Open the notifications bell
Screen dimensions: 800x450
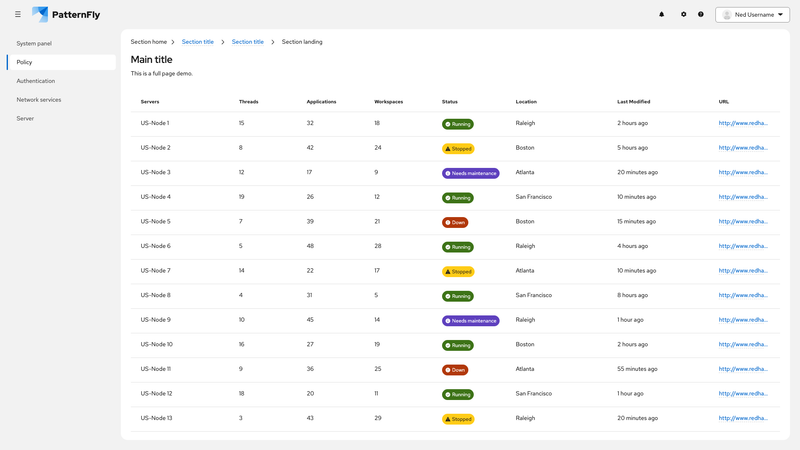click(x=662, y=14)
